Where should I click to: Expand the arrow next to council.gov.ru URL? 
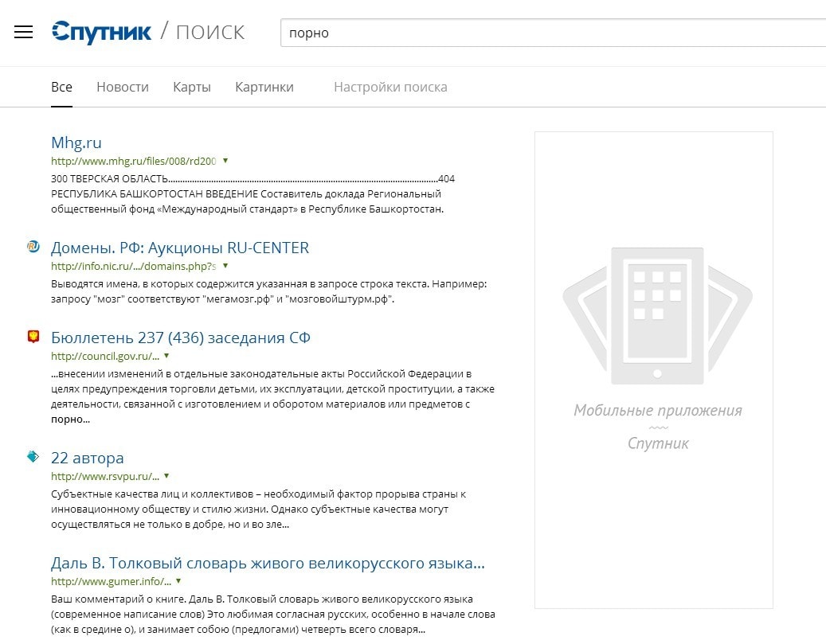166,356
